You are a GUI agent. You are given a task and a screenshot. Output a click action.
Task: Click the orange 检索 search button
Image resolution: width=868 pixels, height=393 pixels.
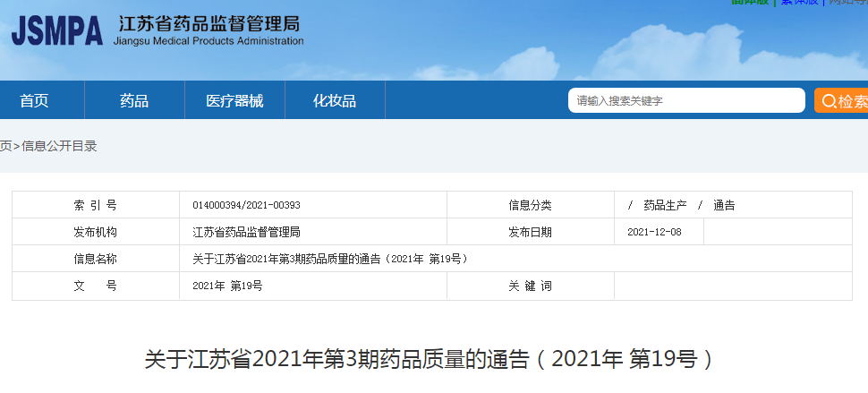click(841, 101)
